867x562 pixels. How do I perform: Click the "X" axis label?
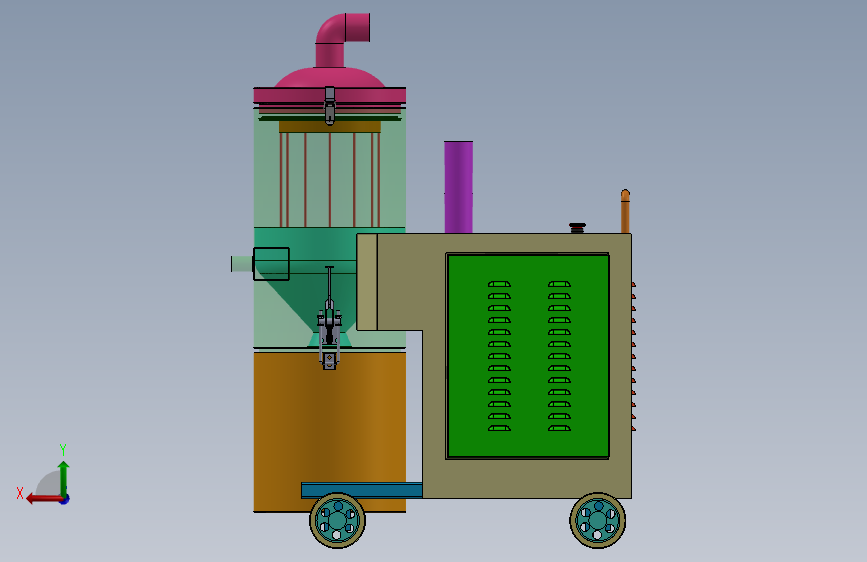(x=20, y=493)
